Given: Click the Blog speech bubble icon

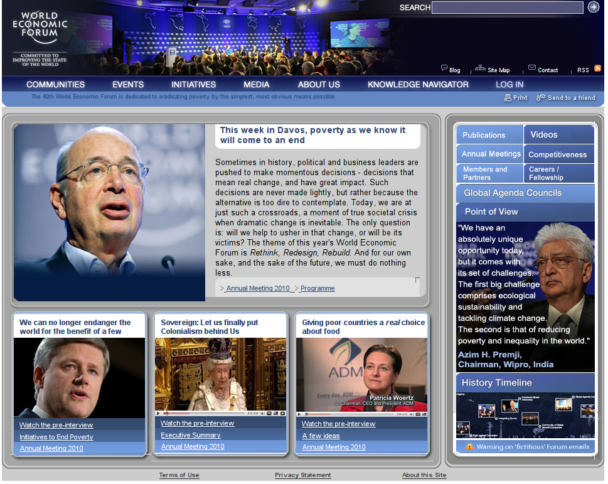Looking at the screenshot, I should tap(443, 69).
